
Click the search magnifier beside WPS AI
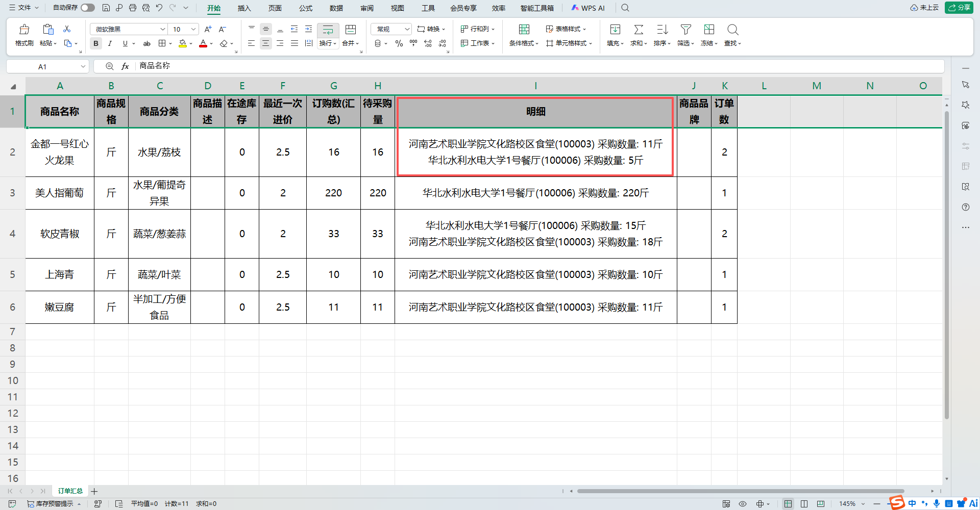click(x=625, y=8)
